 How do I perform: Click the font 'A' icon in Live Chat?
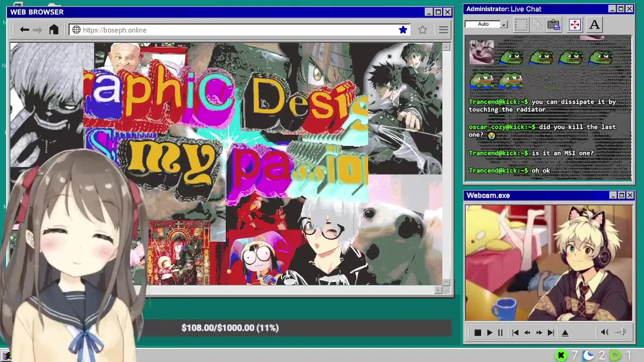point(594,24)
